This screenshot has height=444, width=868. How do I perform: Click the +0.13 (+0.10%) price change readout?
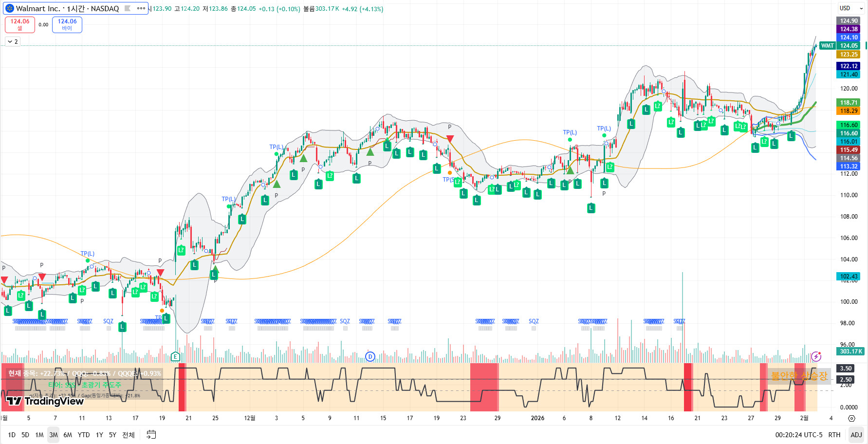279,9
